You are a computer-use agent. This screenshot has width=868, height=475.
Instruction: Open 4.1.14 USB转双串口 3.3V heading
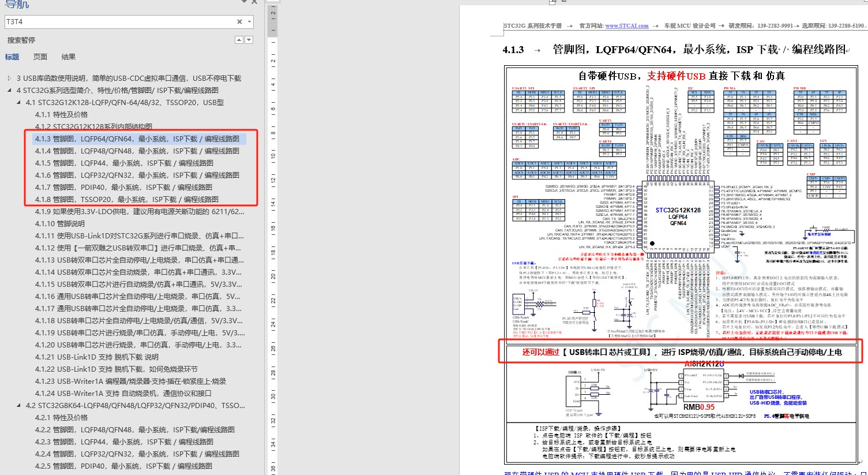click(x=138, y=272)
